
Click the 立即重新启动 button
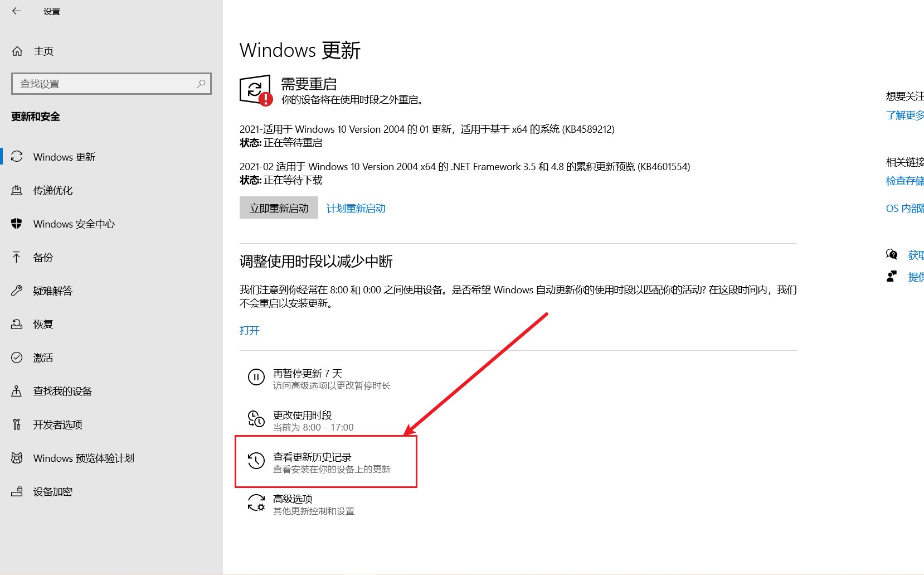279,207
